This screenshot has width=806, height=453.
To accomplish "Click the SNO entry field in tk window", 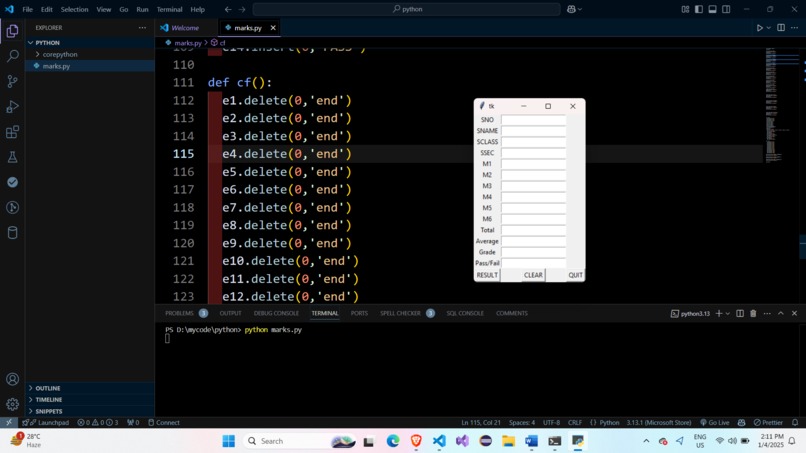I will pos(534,120).
